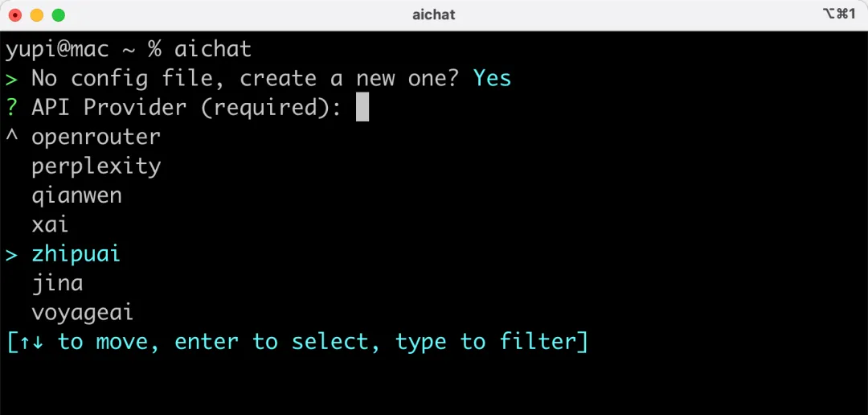Select xai in the provider list
This screenshot has width=868, height=415.
[x=50, y=224]
